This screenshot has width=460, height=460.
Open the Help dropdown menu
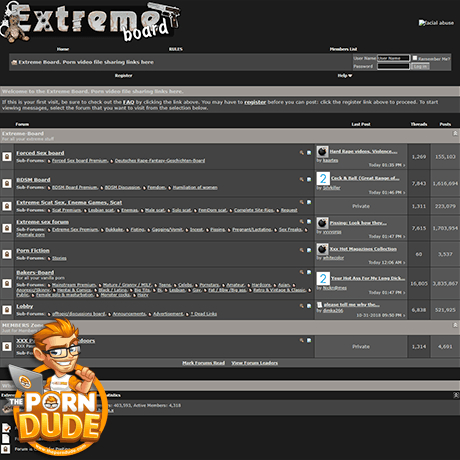coord(345,76)
